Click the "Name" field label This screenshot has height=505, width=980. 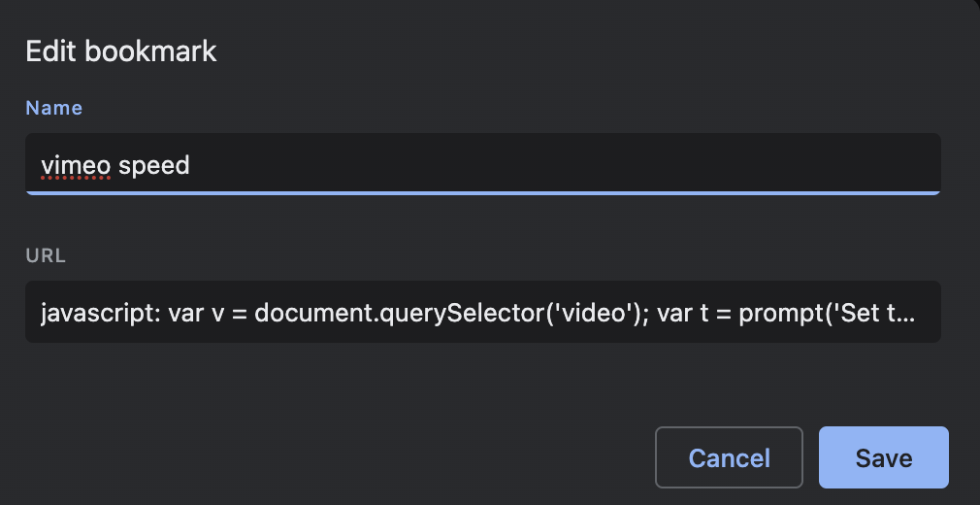53,108
